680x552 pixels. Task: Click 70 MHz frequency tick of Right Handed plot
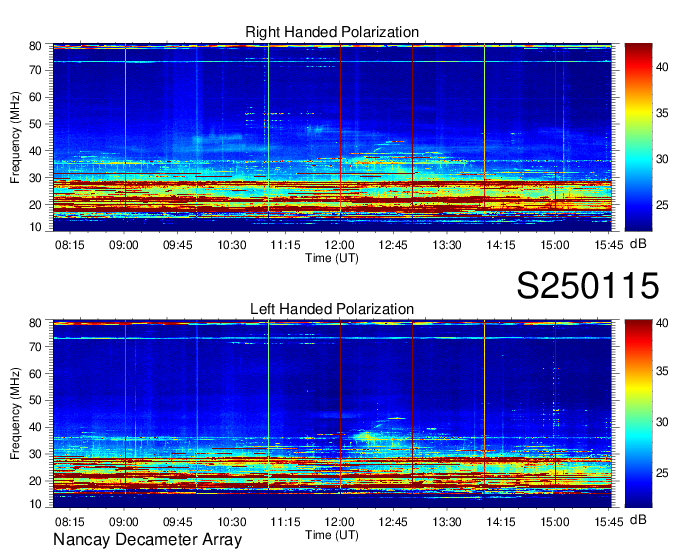point(35,70)
